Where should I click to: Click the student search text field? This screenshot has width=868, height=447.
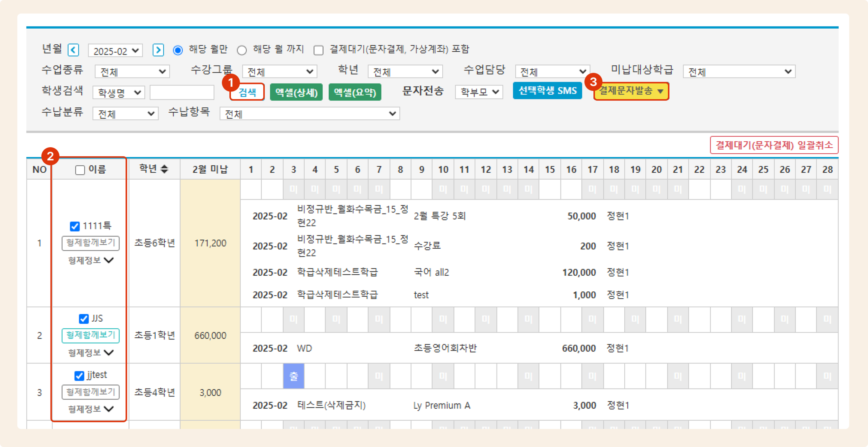[182, 92]
